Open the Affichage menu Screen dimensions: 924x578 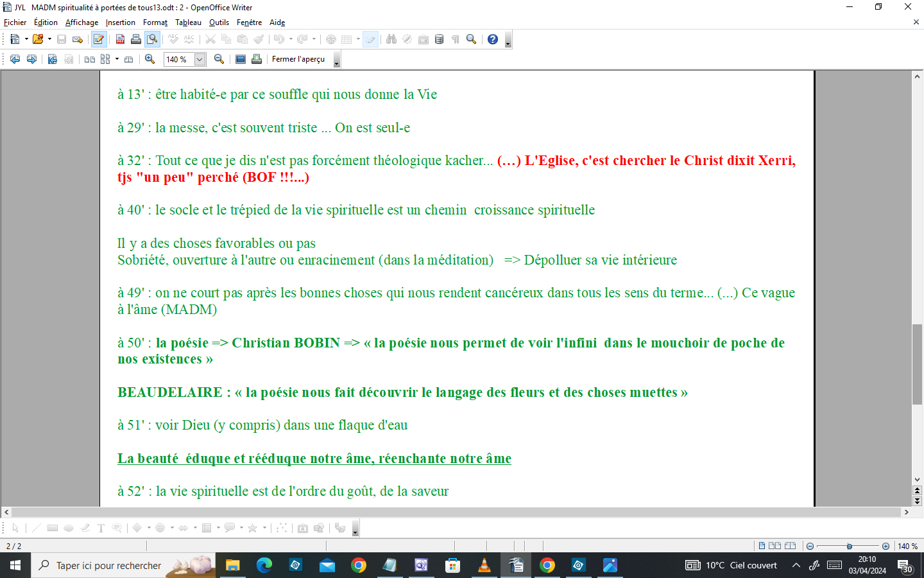click(81, 22)
